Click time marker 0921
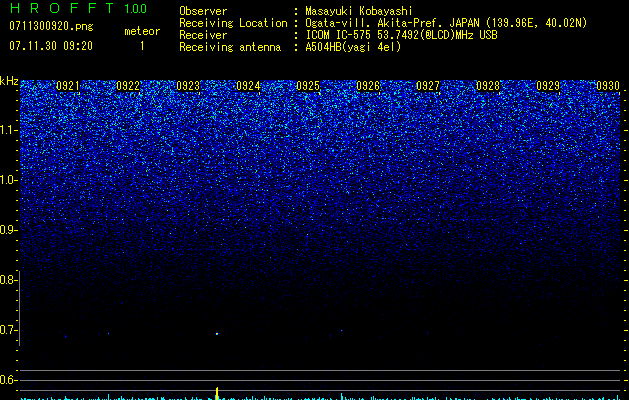This screenshot has height=400, width=629. 68,86
